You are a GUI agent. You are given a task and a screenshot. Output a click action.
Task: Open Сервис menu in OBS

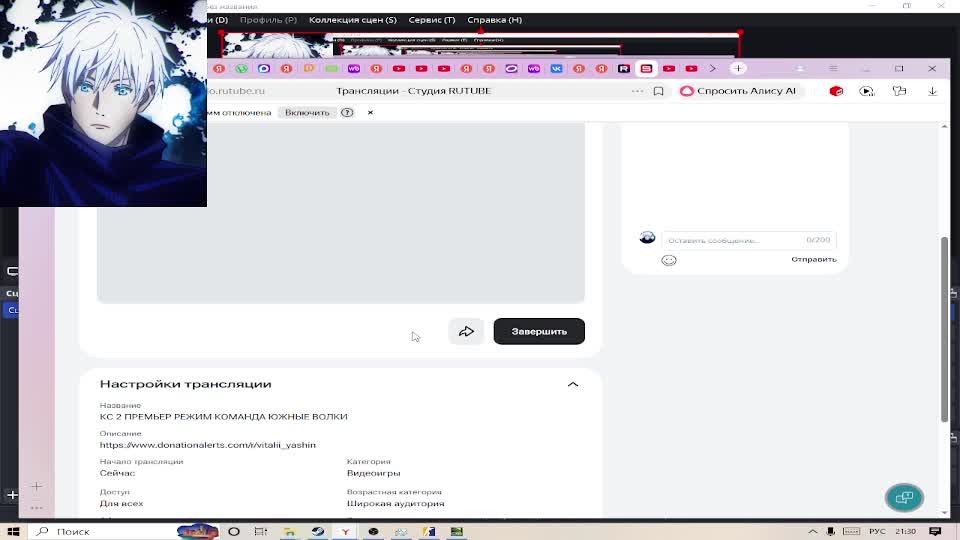(432, 20)
